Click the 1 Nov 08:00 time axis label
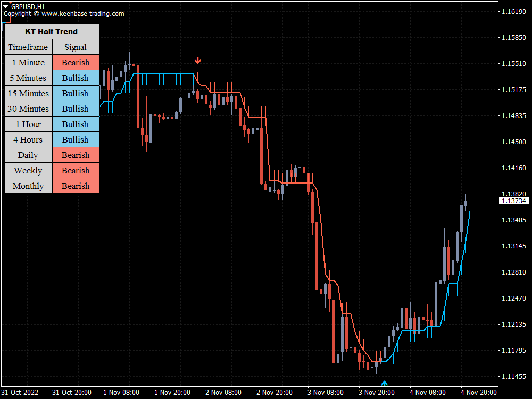This screenshot has width=532, height=399. tap(121, 393)
